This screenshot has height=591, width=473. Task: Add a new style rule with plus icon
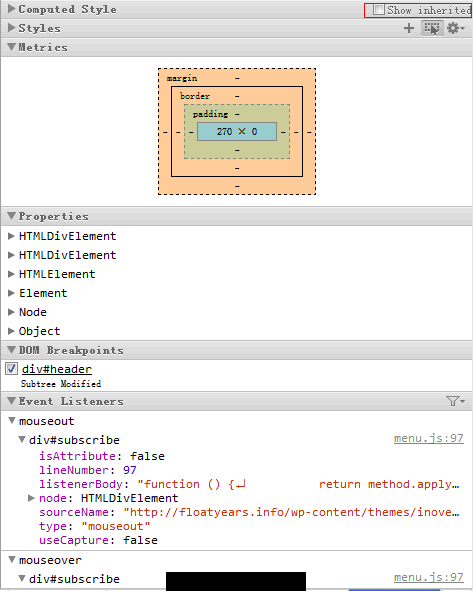click(409, 28)
